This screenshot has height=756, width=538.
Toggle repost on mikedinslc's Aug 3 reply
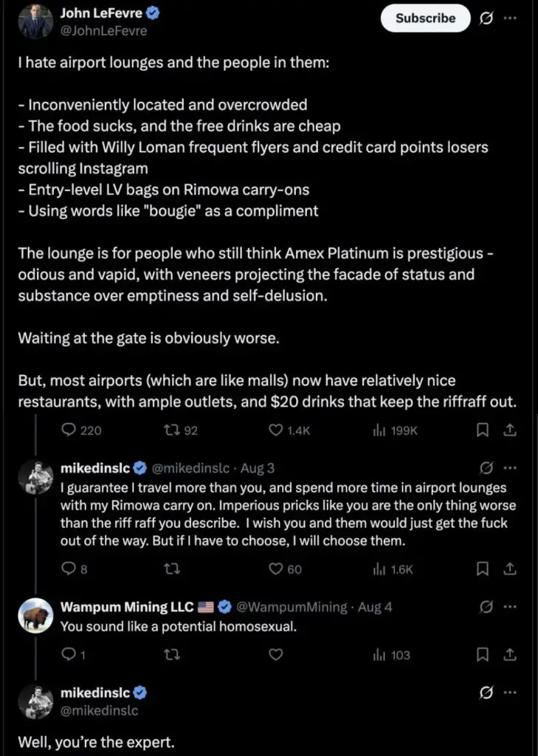point(172,569)
